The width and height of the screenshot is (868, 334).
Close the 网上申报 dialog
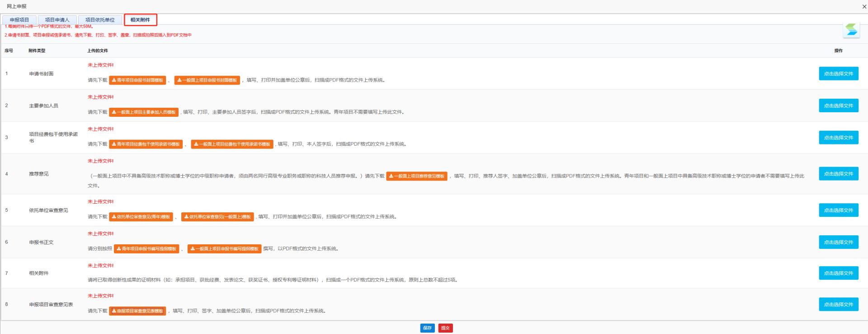pos(864,7)
